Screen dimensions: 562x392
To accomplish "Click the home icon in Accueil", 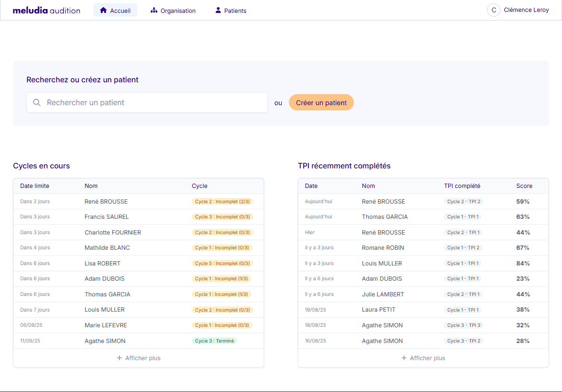I will pos(103,10).
